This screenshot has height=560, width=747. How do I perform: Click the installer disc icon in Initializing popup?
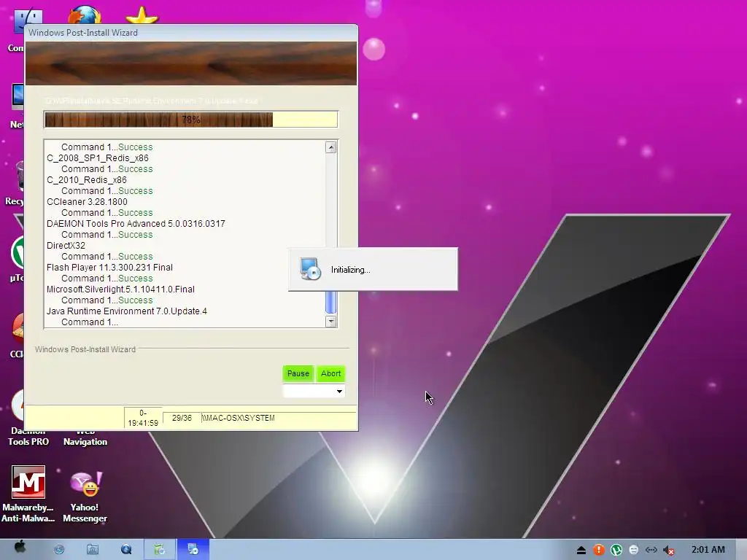pyautogui.click(x=310, y=269)
